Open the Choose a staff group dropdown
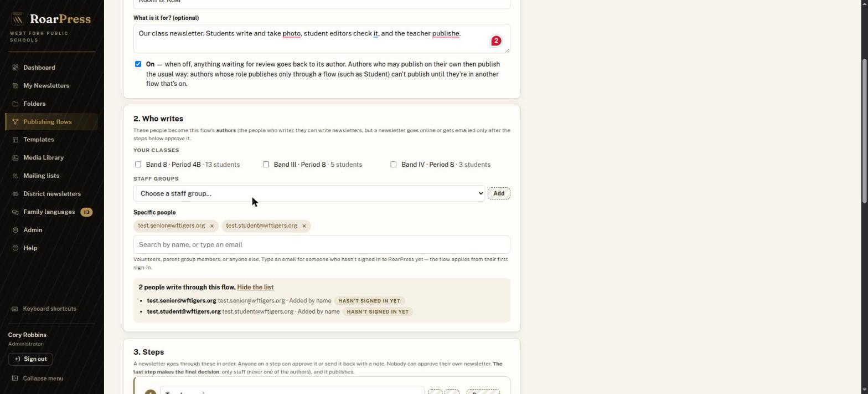Viewport: 868px width, 394px height. [309, 193]
